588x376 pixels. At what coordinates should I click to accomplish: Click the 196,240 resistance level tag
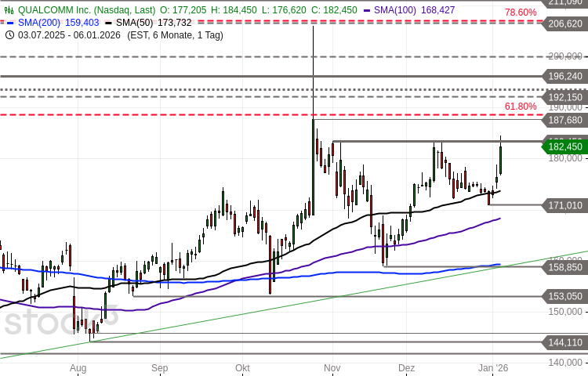(564, 76)
